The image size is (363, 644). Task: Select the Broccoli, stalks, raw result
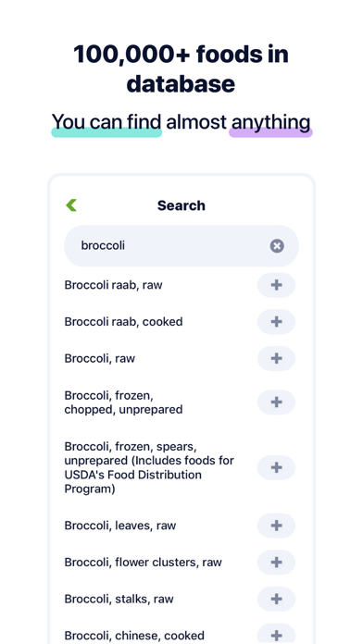[119, 599]
